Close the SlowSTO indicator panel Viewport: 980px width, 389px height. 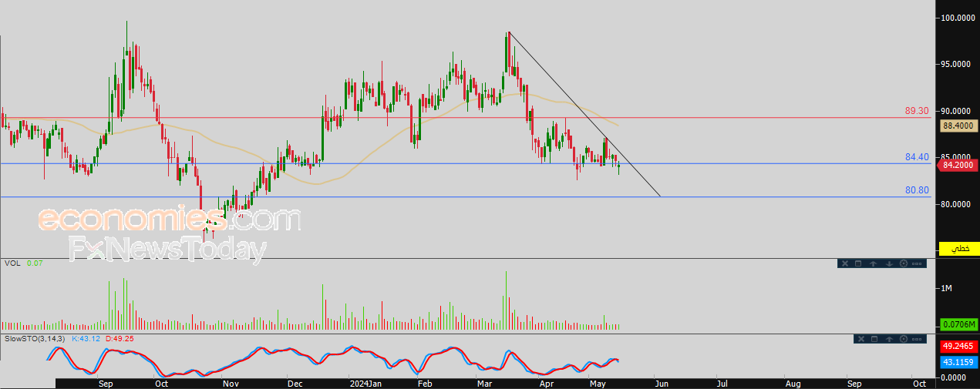pyautogui.click(x=861, y=339)
